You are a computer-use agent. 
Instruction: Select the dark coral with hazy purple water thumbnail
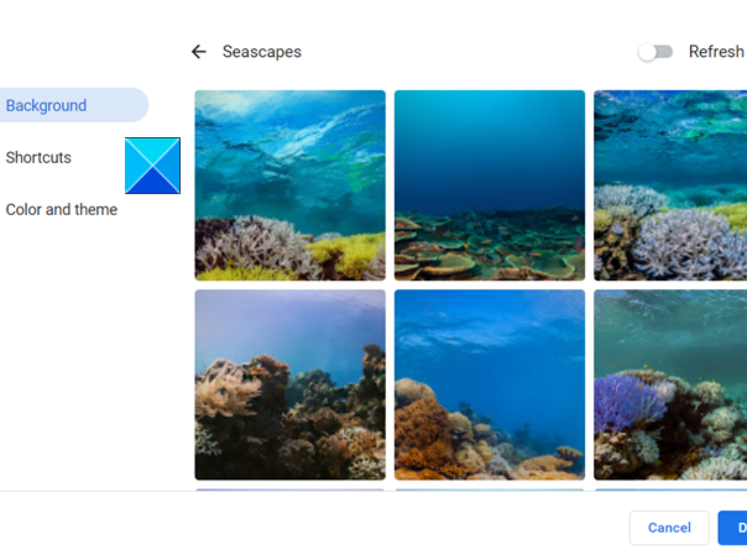click(290, 385)
